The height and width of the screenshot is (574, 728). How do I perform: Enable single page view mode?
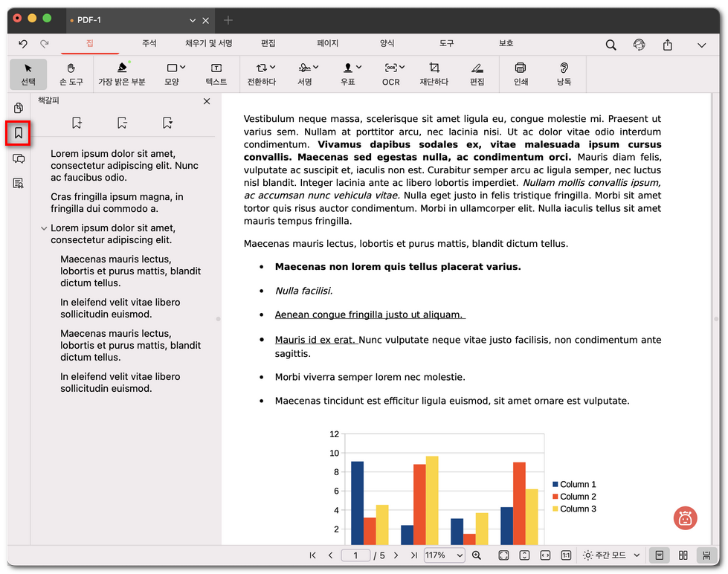pos(659,555)
